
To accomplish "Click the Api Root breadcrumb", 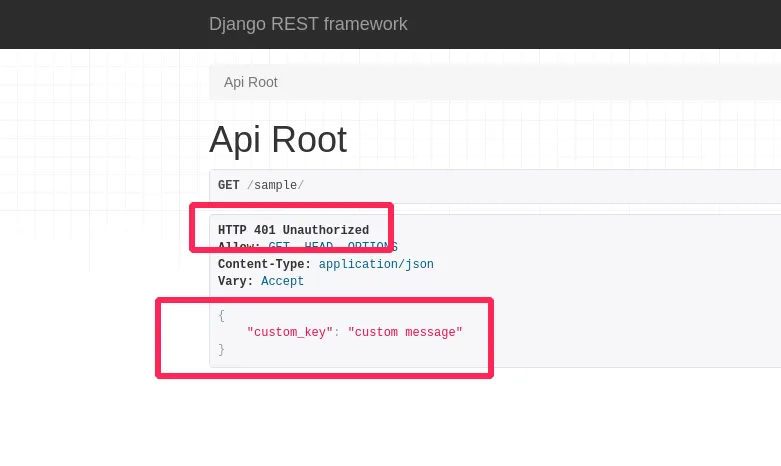I will (251, 82).
